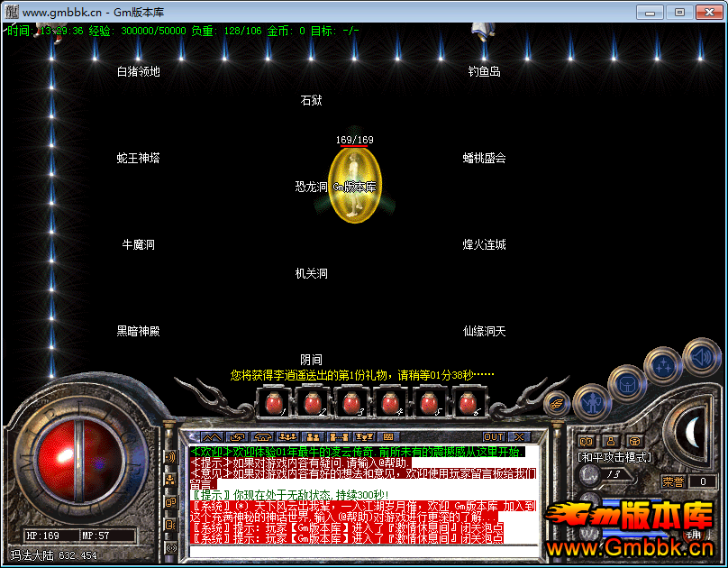
Task: Select the 白猪领地 teleport destination
Action: coord(139,71)
